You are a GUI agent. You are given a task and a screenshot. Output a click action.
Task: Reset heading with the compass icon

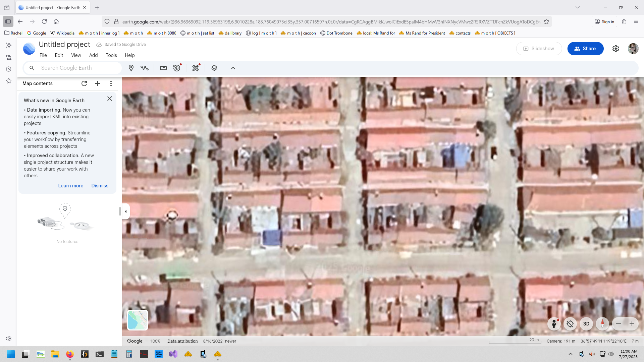pyautogui.click(x=602, y=324)
